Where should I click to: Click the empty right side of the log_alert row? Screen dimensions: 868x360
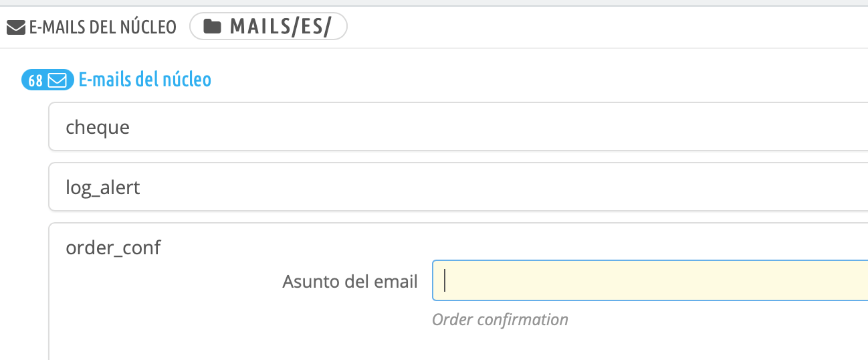click(x=669, y=187)
